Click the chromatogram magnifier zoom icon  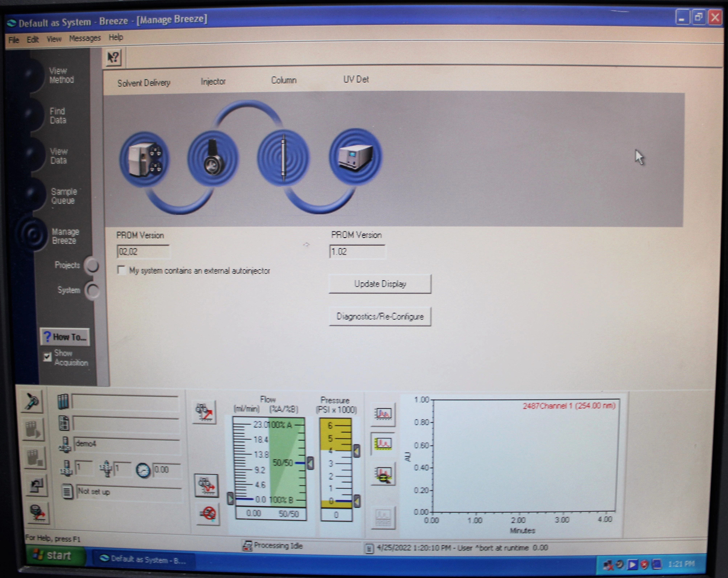pyautogui.click(x=383, y=474)
